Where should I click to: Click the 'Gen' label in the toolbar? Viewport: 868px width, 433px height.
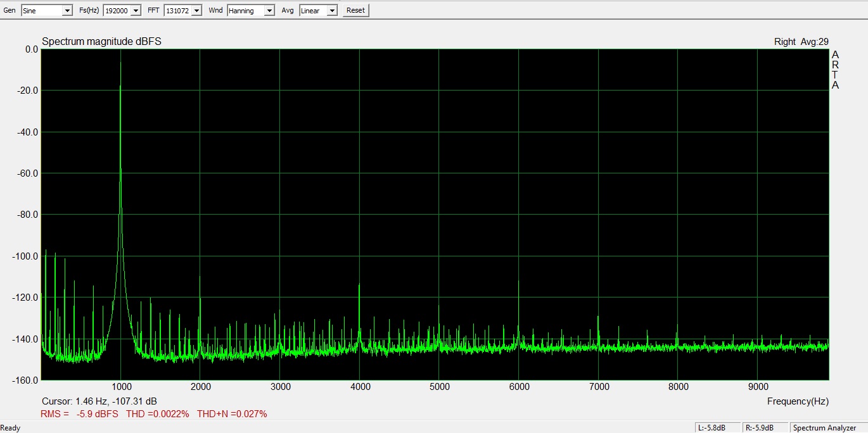(10, 11)
